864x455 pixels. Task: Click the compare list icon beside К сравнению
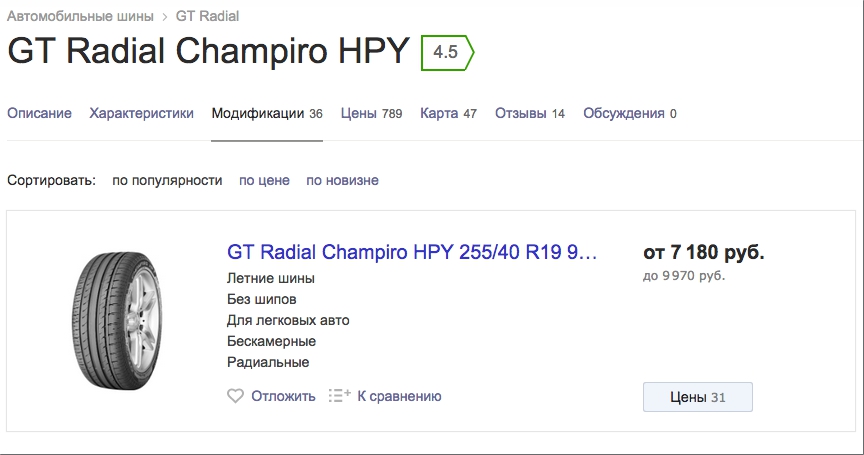point(339,396)
